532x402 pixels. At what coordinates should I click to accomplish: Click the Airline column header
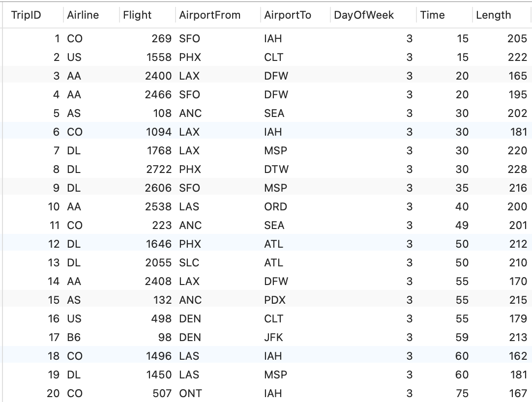83,15
